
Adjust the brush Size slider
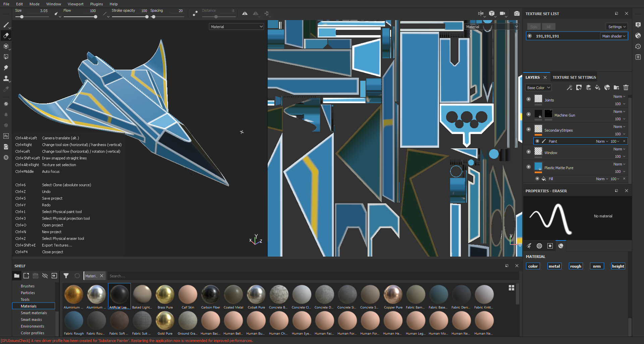pos(32,17)
